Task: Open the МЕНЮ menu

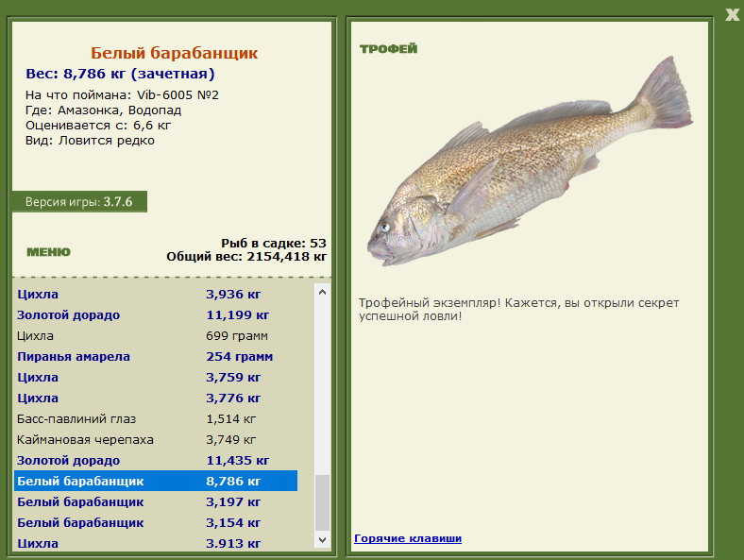Action: (48, 252)
